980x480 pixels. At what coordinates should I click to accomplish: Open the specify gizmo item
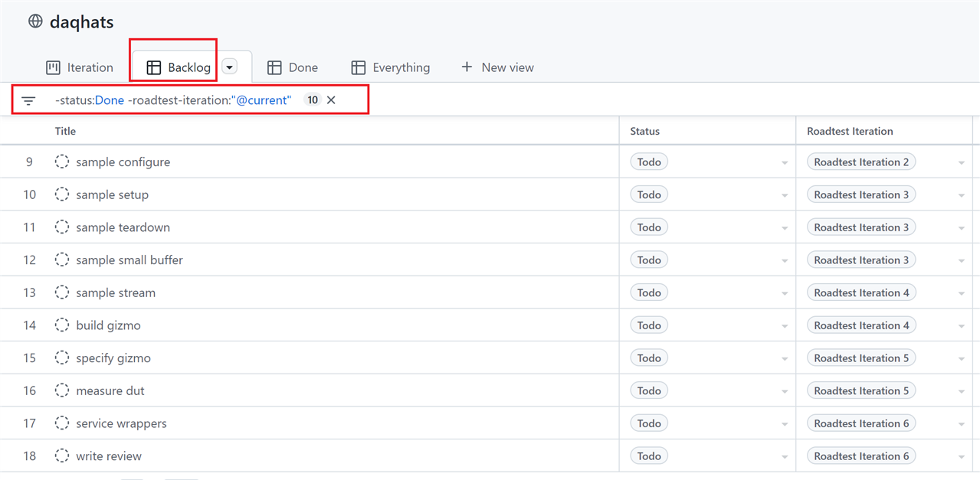[113, 358]
